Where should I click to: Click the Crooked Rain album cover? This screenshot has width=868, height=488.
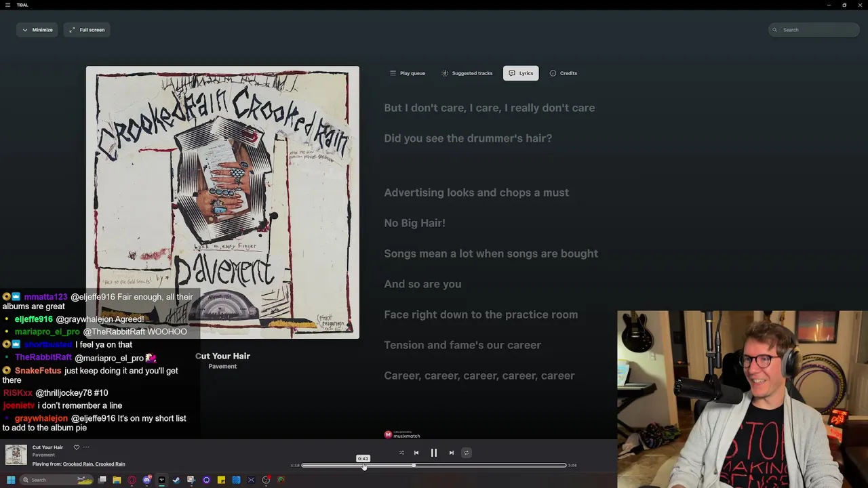pos(222,202)
